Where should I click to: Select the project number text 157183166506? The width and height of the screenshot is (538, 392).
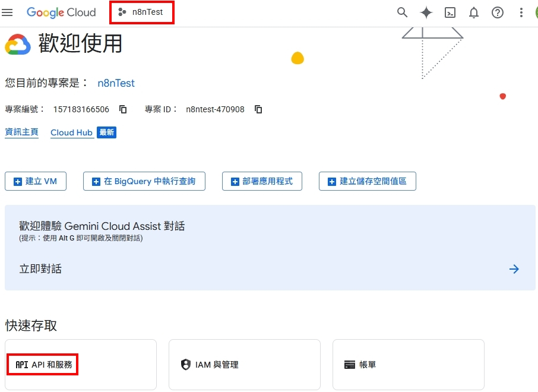click(81, 109)
